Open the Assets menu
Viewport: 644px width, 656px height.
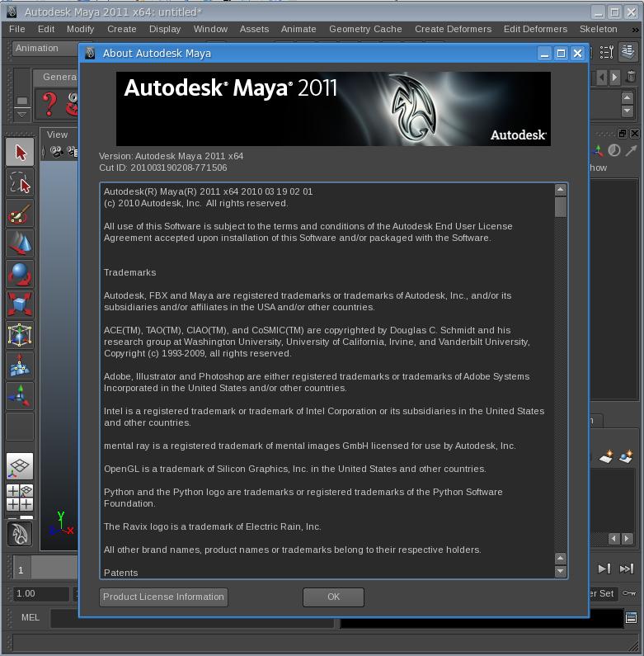click(254, 29)
